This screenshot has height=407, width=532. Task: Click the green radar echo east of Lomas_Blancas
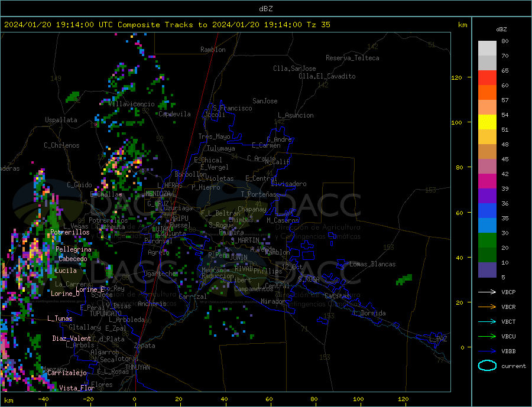coord(404,280)
